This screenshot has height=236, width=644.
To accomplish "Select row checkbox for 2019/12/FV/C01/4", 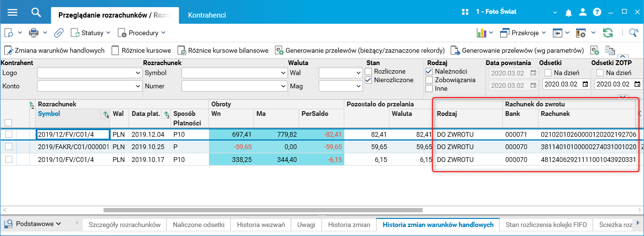I will [x=9, y=134].
